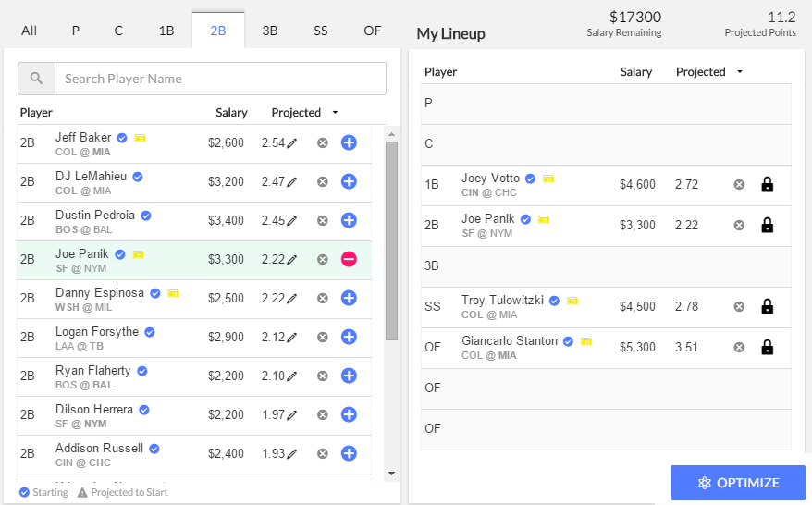
Task: Open the 1B tab
Action: pyautogui.click(x=166, y=31)
